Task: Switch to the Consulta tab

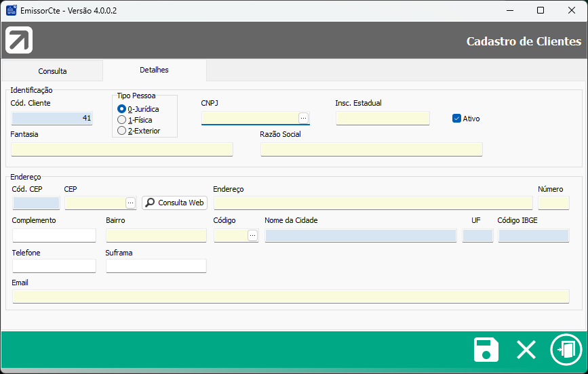Action: [52, 70]
